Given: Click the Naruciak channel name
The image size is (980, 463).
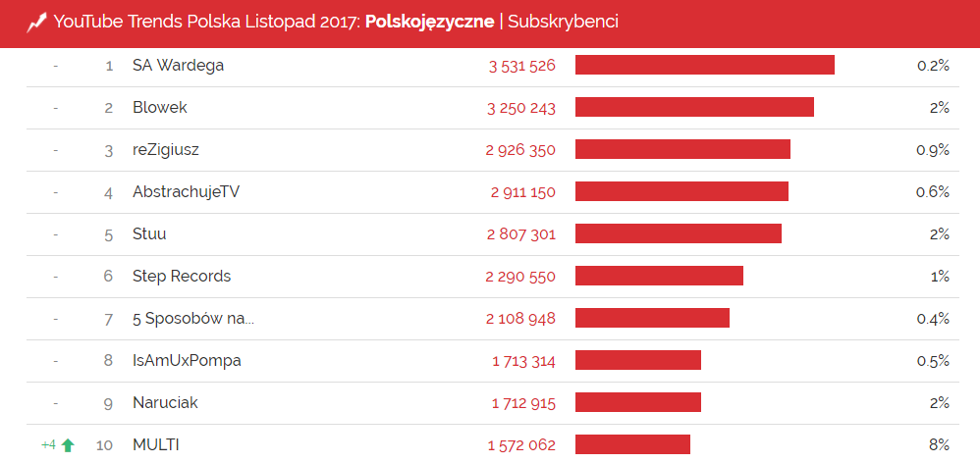Looking at the screenshot, I should click(x=166, y=403).
